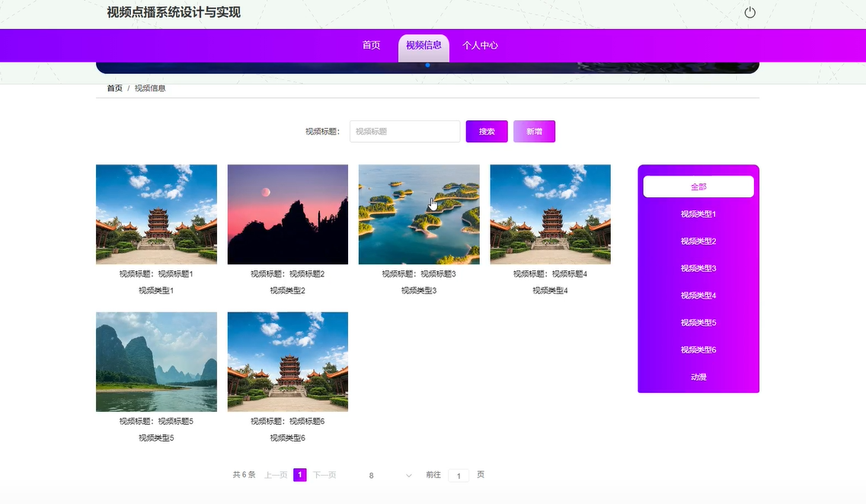This screenshot has width=866, height=504.
Task: Click the text 视频标题：视频标题6
Action: pyautogui.click(x=288, y=421)
